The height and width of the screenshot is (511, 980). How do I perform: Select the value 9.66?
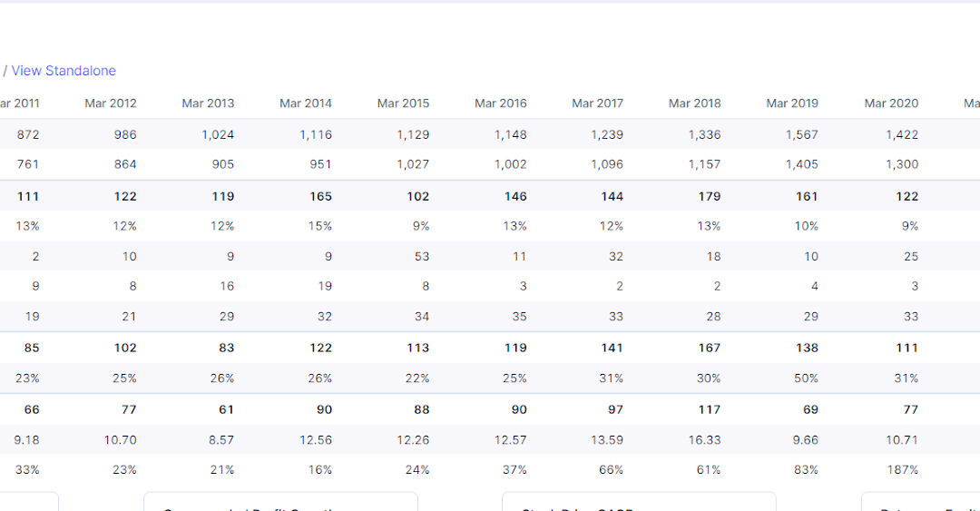click(806, 439)
